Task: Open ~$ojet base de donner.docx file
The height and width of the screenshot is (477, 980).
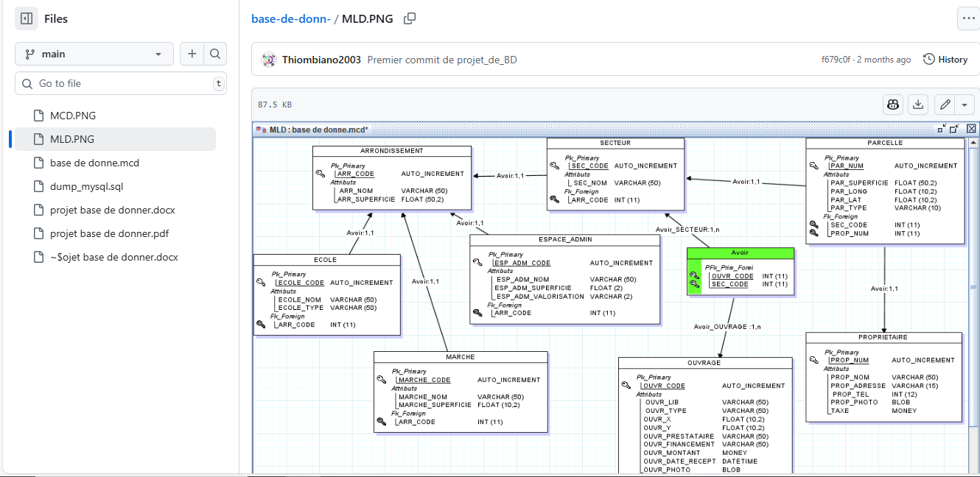Action: coord(114,257)
